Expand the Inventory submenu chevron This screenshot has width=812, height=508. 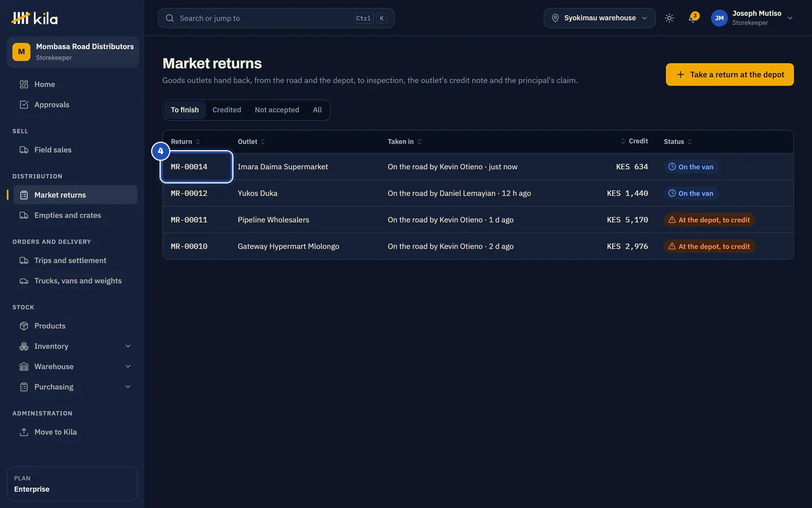[x=128, y=346]
